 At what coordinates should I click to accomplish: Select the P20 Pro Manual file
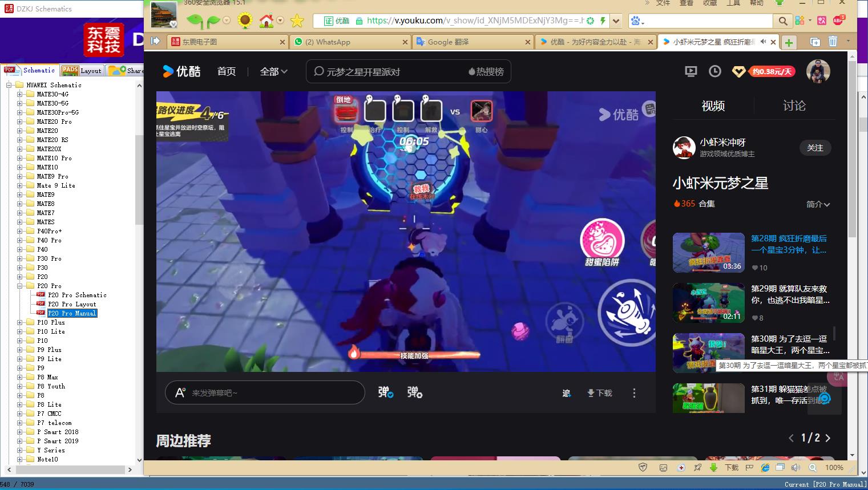coord(72,313)
